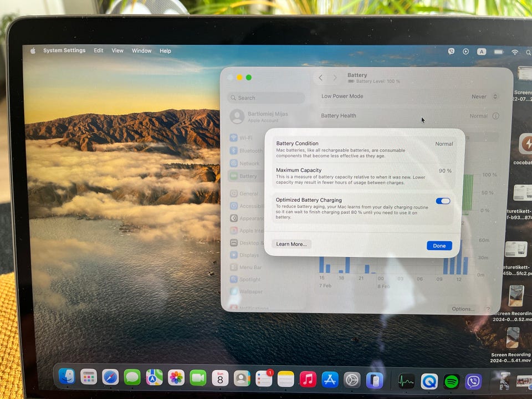The width and height of the screenshot is (532, 399).
Task: Open Viber from the Dock
Action: point(474,382)
